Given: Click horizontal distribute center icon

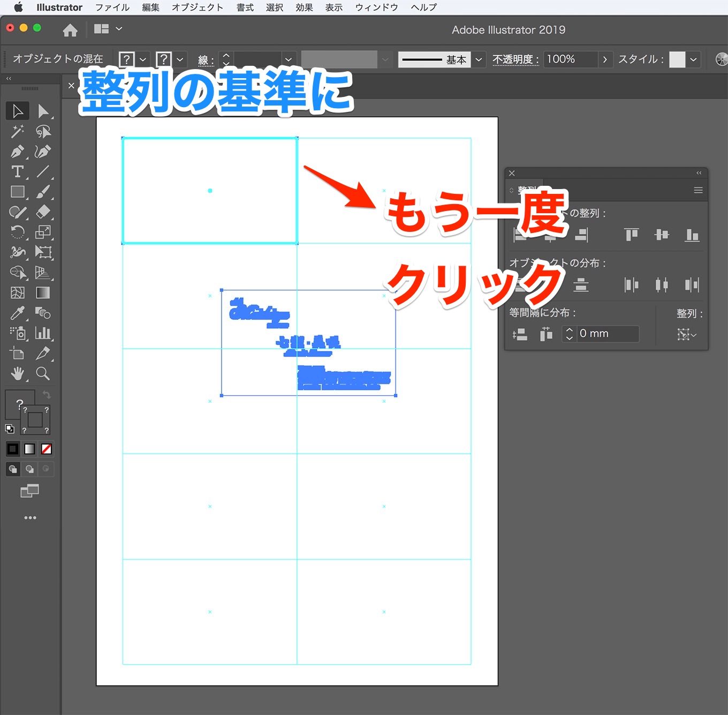Looking at the screenshot, I should click(662, 284).
